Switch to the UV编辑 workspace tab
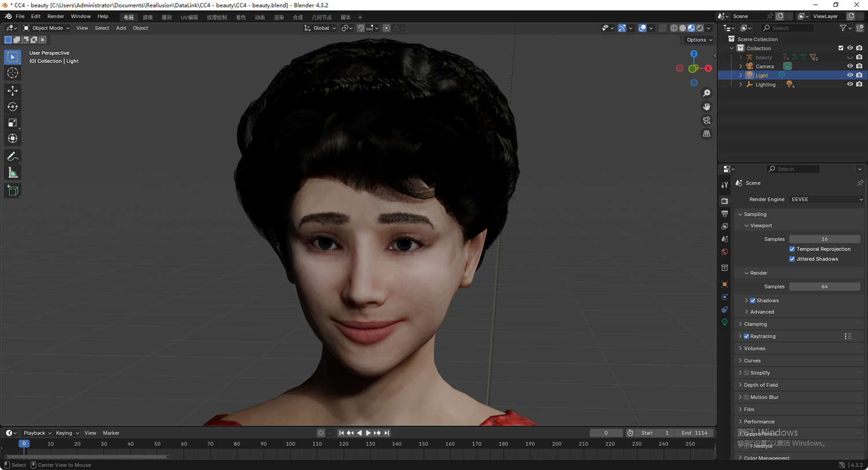This screenshot has height=470, width=868. point(189,17)
